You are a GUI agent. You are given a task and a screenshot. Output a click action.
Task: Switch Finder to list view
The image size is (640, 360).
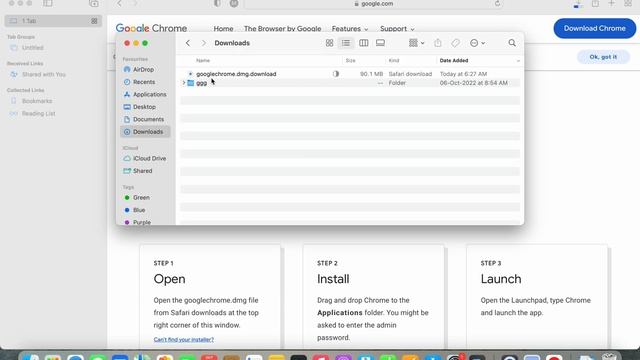(x=346, y=43)
